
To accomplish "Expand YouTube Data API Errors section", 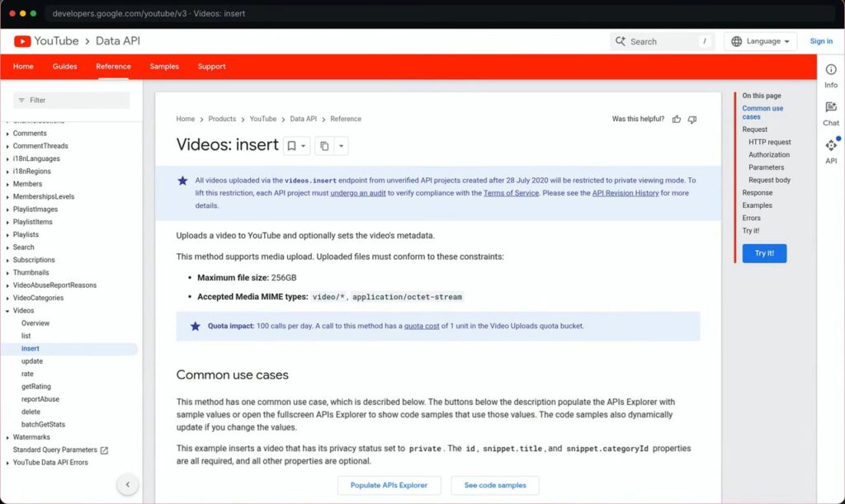I will (7, 463).
